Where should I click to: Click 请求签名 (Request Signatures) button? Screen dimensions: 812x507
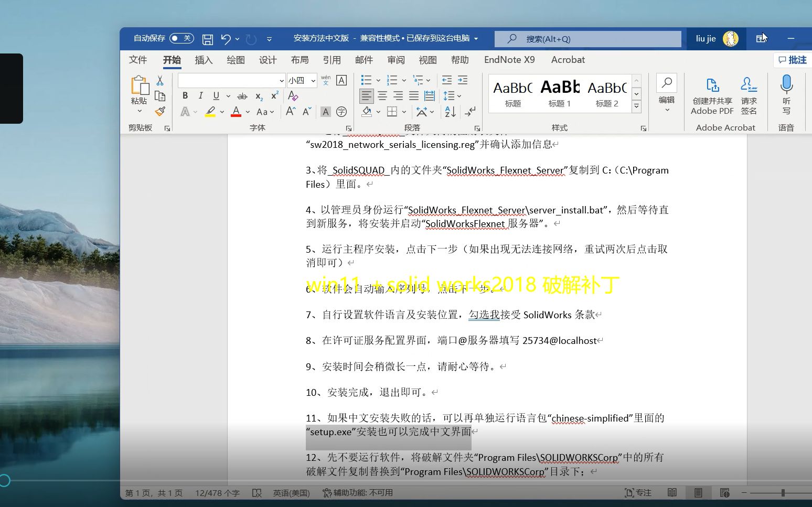click(x=749, y=95)
